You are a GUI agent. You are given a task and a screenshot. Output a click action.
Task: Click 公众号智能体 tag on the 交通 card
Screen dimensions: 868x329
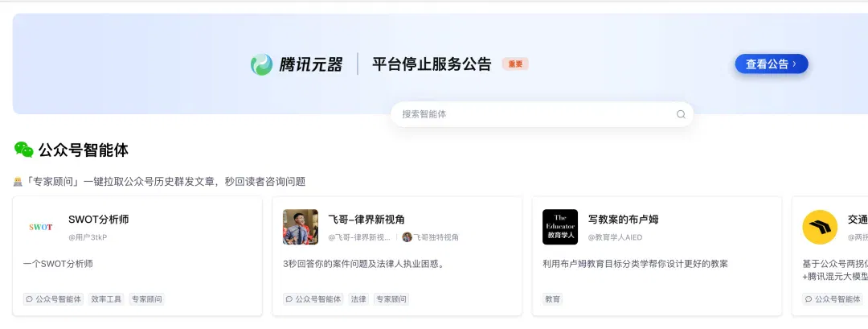833,299
